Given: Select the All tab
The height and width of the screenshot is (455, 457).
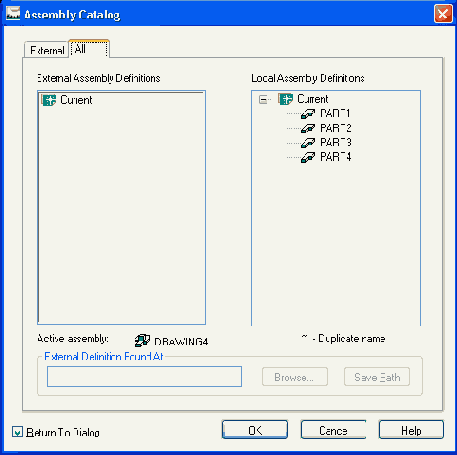Looking at the screenshot, I should point(89,49).
